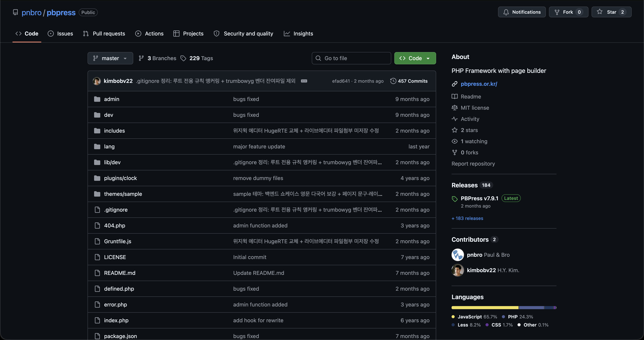Click the .gitignore file icon

point(97,210)
